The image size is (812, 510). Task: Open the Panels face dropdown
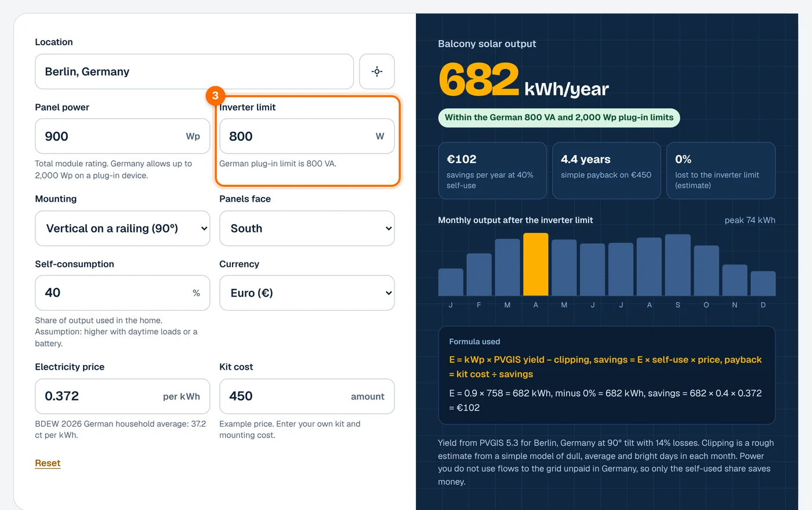[307, 228]
